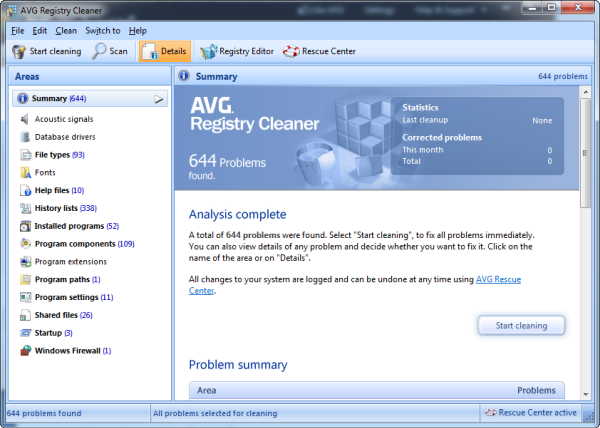Image resolution: width=600 pixels, height=428 pixels.
Task: Click the Summary info icon in Areas list
Action: [23, 98]
